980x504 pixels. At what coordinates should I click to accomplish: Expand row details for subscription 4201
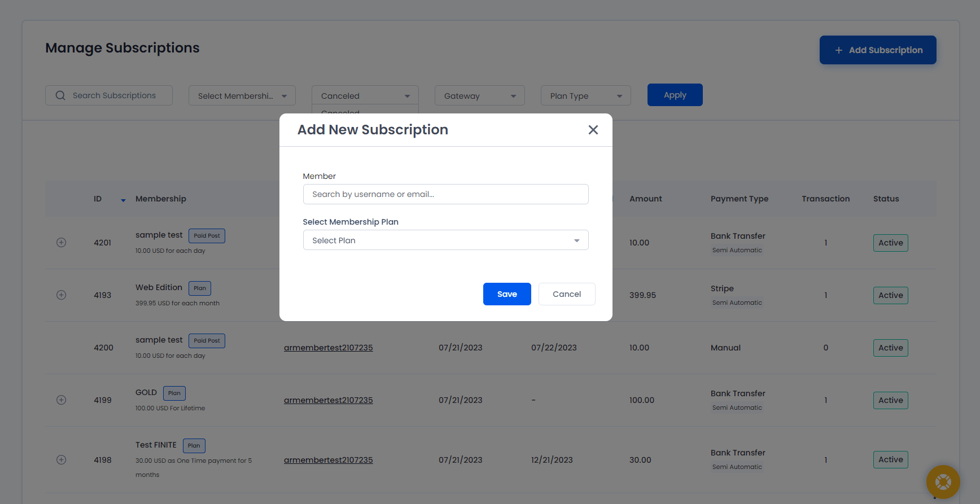pos(62,243)
